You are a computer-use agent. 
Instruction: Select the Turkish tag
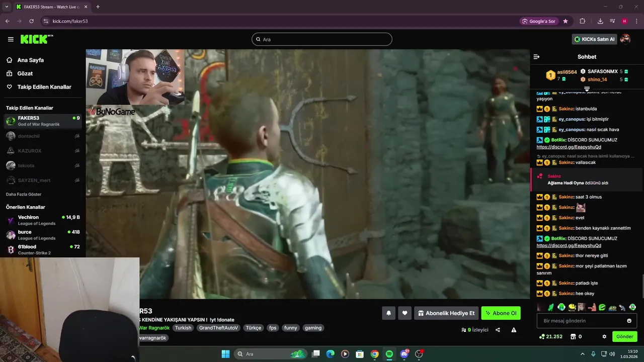[x=183, y=328]
